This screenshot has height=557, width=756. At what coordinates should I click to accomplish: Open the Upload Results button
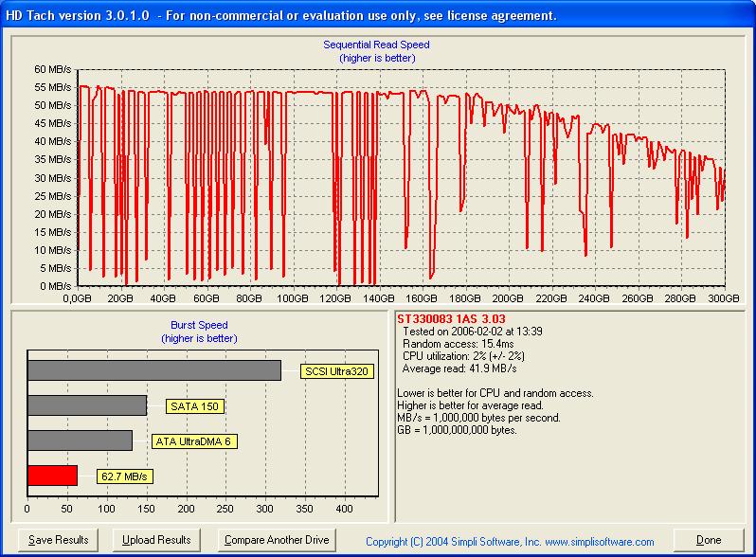(156, 540)
